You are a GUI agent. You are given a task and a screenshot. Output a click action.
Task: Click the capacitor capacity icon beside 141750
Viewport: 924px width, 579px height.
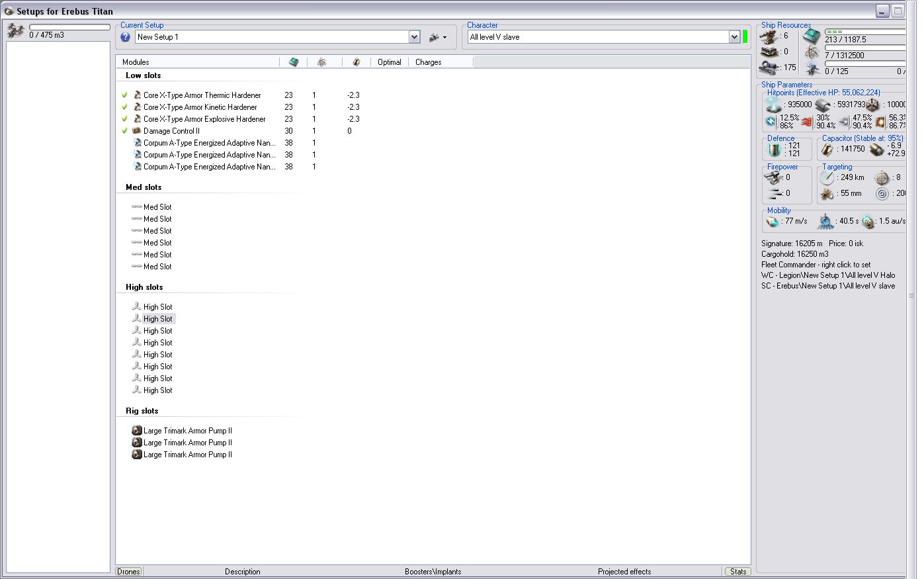[x=827, y=150]
